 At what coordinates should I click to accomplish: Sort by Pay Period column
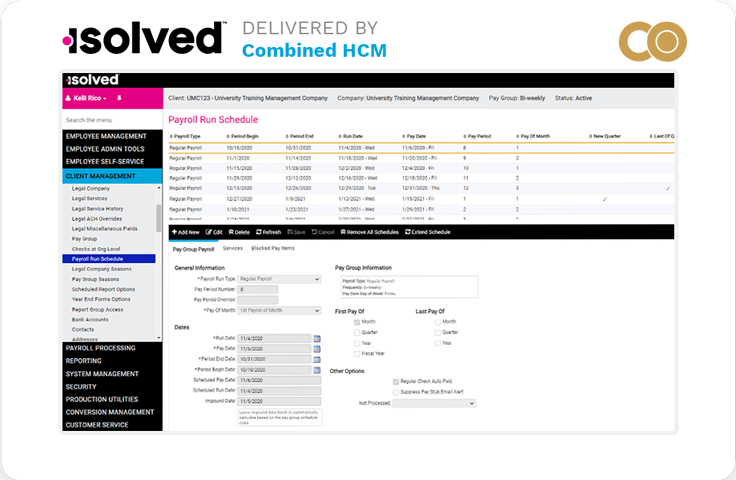(x=477, y=136)
